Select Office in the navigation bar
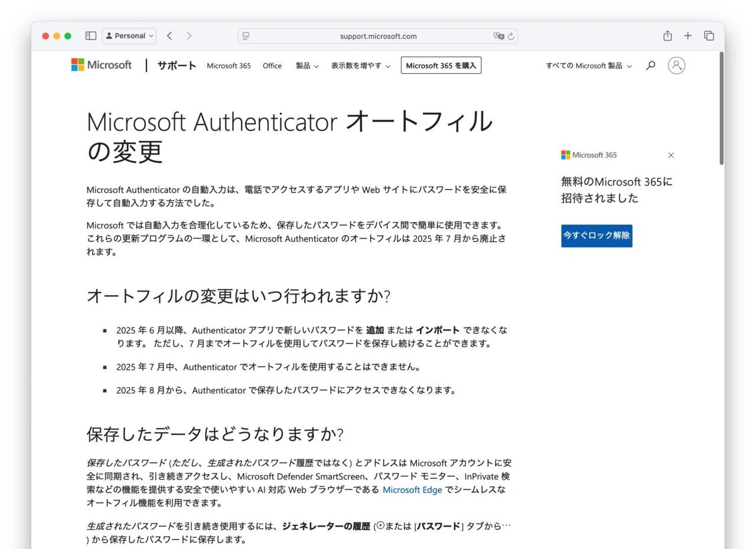 272,66
